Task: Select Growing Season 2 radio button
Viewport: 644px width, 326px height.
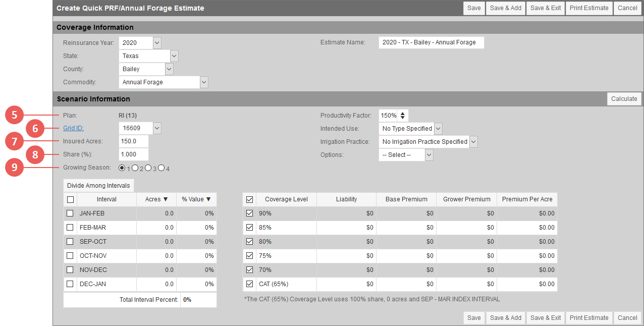Action: 135,168
